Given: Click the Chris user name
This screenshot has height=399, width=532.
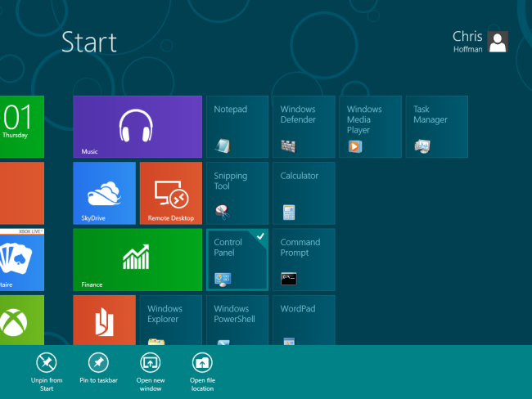Looking at the screenshot, I should 467,37.
